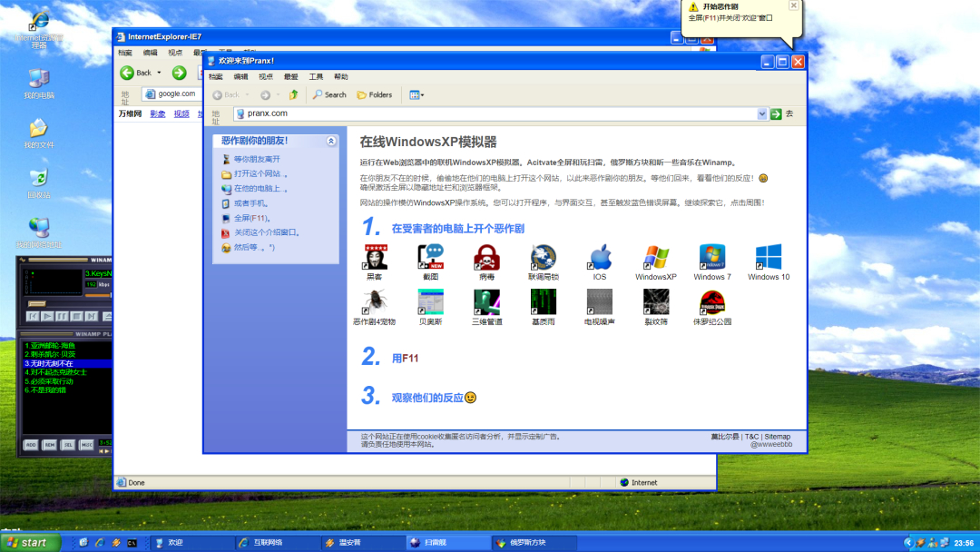Image resolution: width=980 pixels, height=552 pixels.
Task: Click the Winamp stop button
Action: tap(76, 317)
